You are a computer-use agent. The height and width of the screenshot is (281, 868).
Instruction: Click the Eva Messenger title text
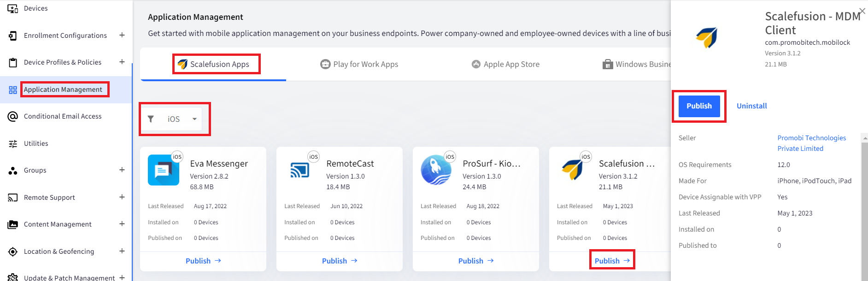point(219,164)
